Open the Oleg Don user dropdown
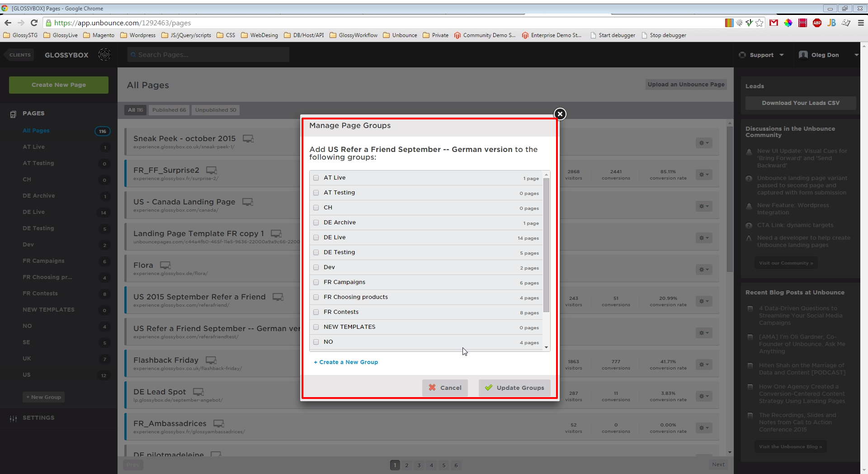The height and width of the screenshot is (474, 868). [828, 55]
